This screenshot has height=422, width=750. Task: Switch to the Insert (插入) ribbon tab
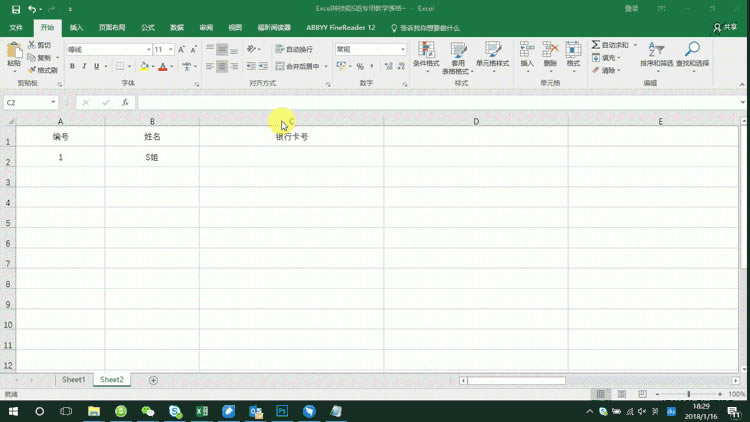pyautogui.click(x=76, y=28)
